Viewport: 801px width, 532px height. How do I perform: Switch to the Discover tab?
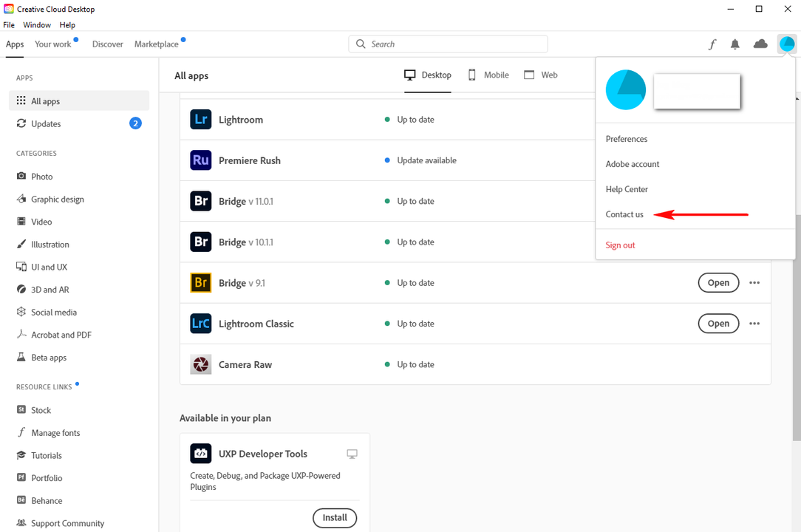107,44
